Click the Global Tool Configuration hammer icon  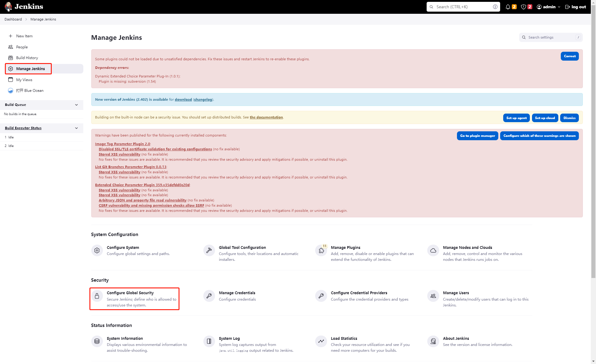(x=209, y=250)
